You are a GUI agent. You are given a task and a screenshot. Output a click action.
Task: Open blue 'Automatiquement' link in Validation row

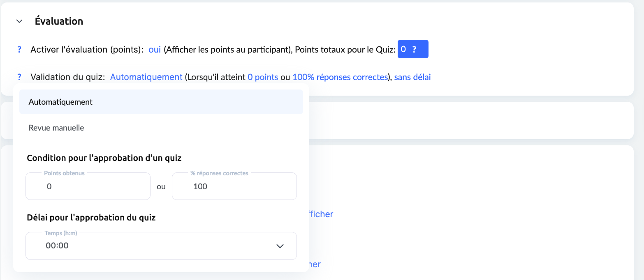tap(146, 77)
